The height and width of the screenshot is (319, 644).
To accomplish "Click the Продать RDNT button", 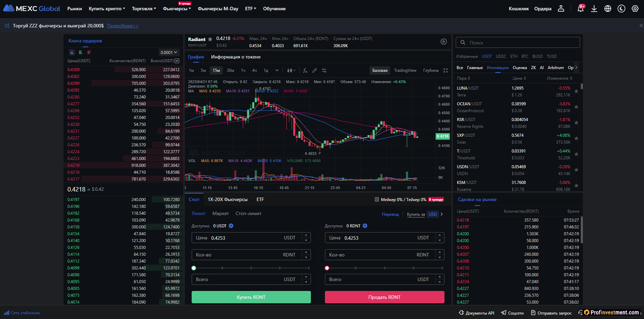I will point(384,297).
